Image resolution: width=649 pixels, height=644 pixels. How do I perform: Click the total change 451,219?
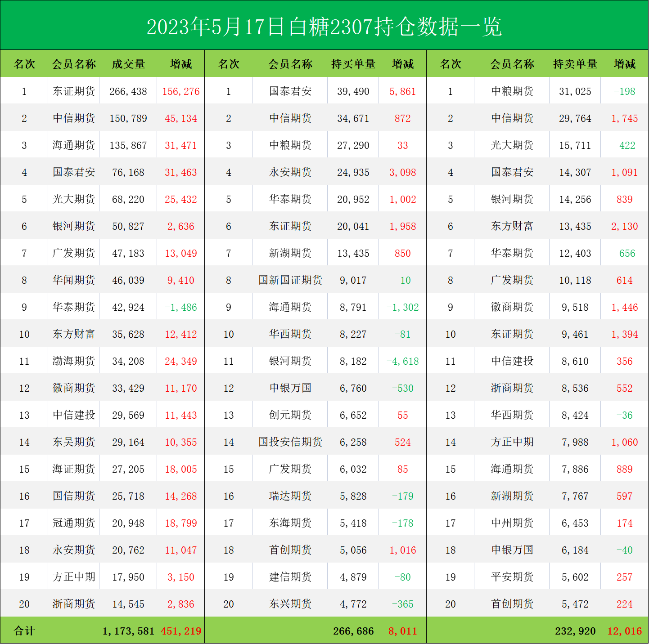[x=181, y=631]
